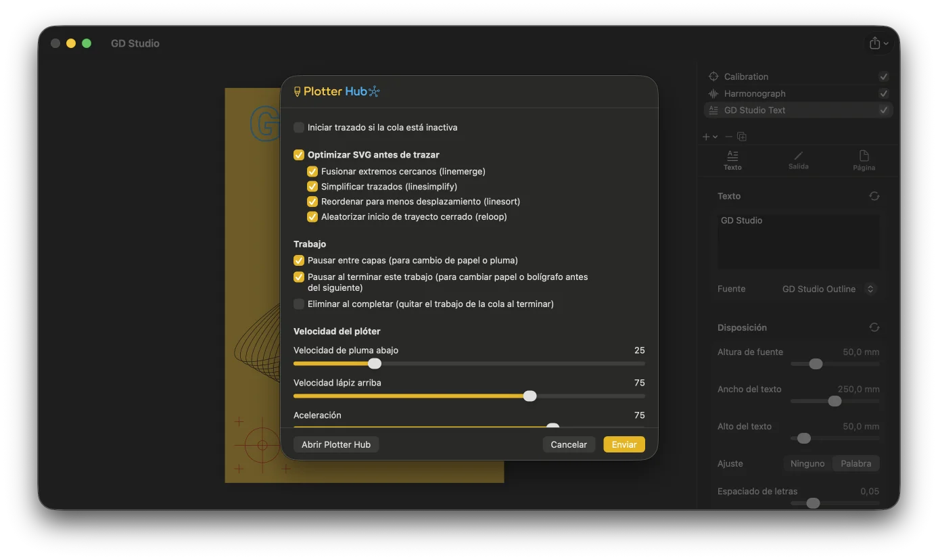Viewport: 938px width, 560px height.
Task: Adjust the Velocidad lápiz arriba slider
Action: point(530,396)
